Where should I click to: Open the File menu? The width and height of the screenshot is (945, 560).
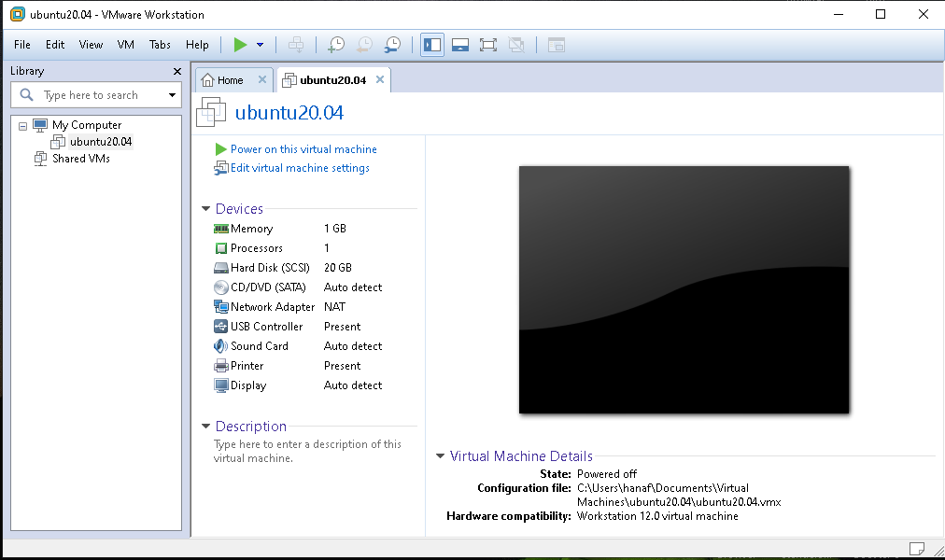pos(22,45)
